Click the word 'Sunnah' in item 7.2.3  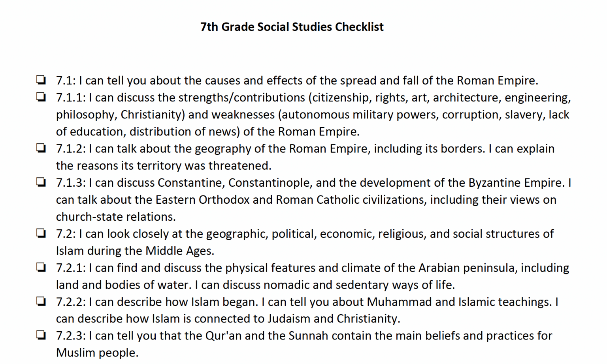(308, 336)
